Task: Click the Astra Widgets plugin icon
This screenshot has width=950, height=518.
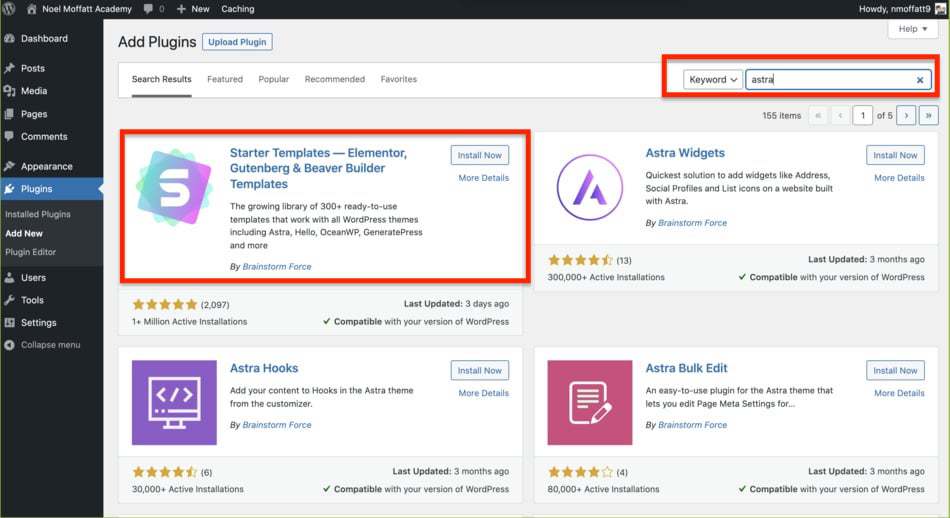Action: pos(590,187)
